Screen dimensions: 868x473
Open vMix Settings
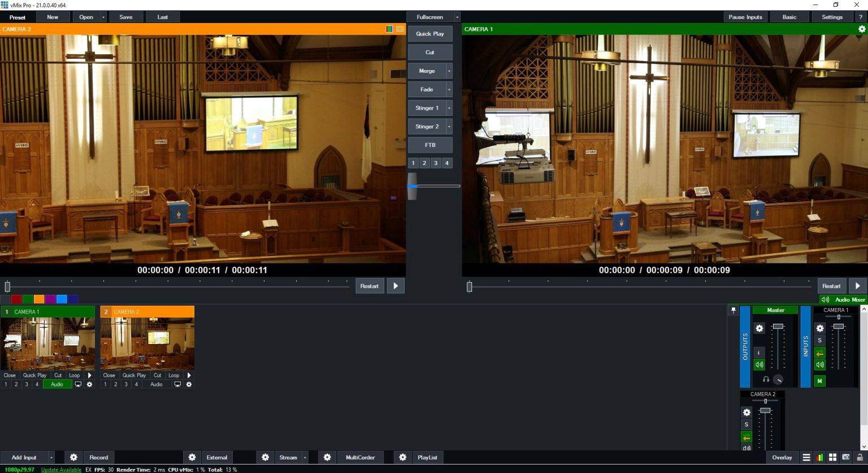(831, 16)
